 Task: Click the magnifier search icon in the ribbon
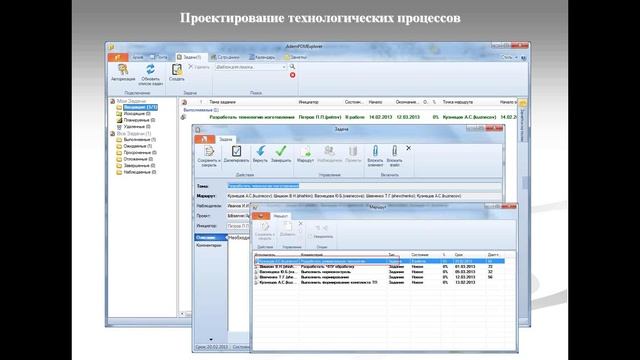pos(292,67)
